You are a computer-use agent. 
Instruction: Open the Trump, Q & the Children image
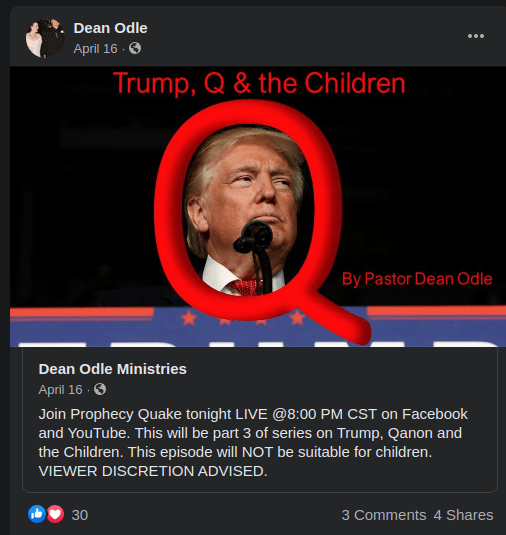258,207
